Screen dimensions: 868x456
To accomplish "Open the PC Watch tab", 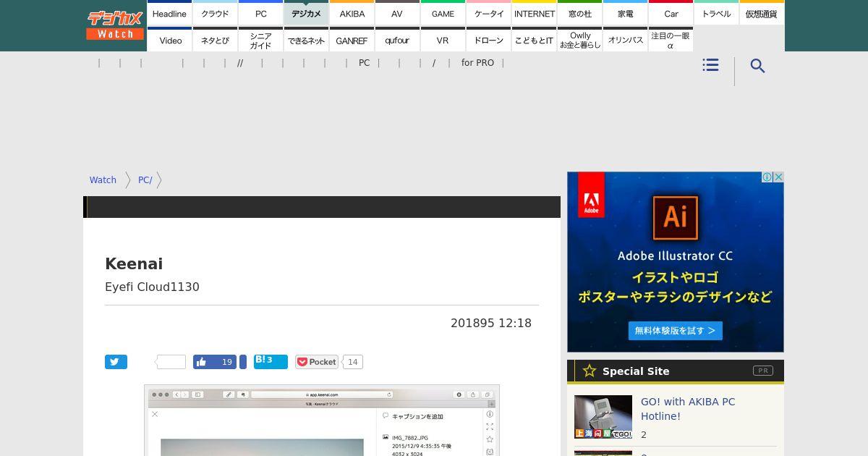I will [260, 13].
